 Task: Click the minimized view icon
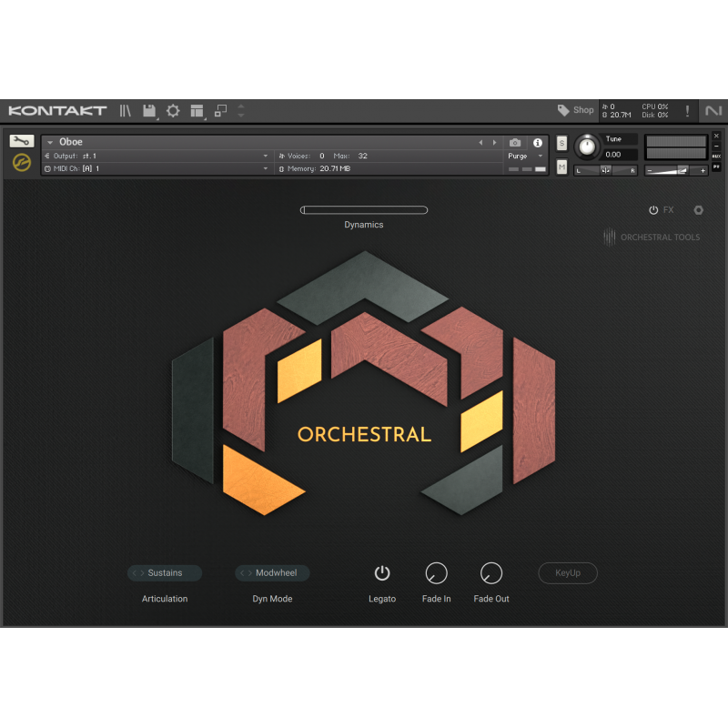(x=220, y=110)
